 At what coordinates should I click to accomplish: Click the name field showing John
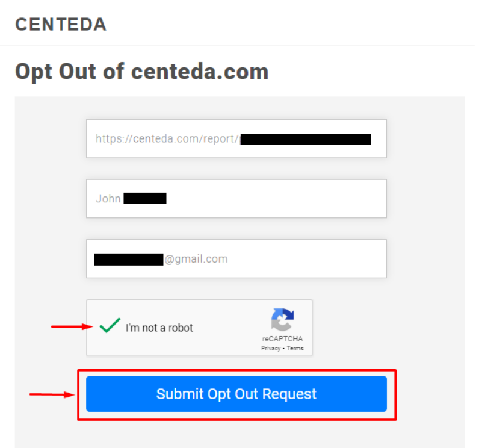236,199
